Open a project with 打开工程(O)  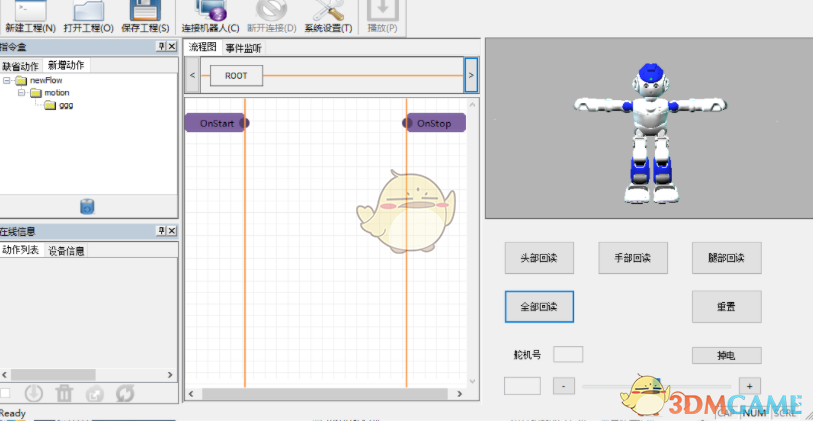tap(89, 17)
